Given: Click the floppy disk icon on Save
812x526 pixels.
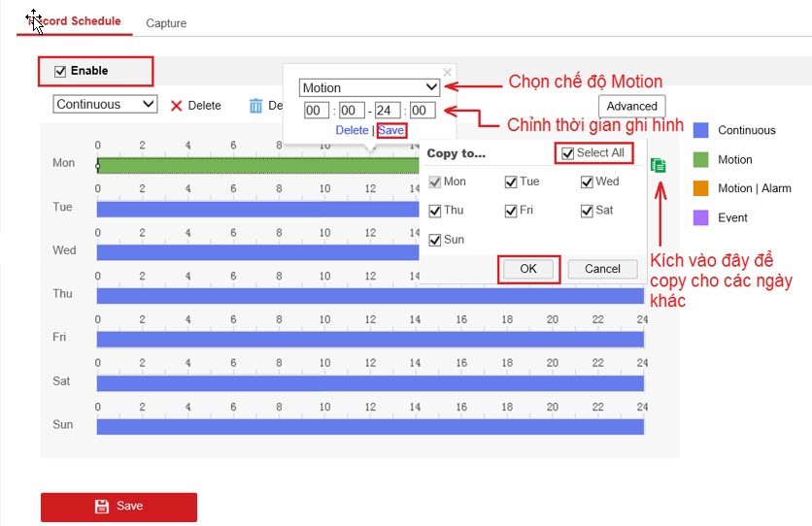Looking at the screenshot, I should coord(102,507).
